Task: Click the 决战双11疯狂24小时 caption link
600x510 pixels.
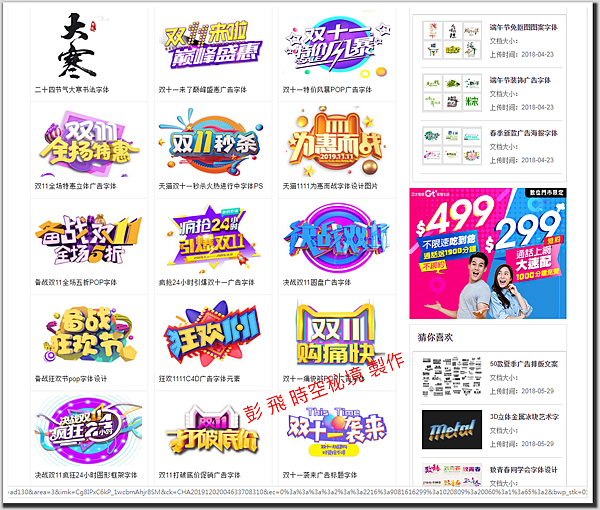Action: pos(86,475)
